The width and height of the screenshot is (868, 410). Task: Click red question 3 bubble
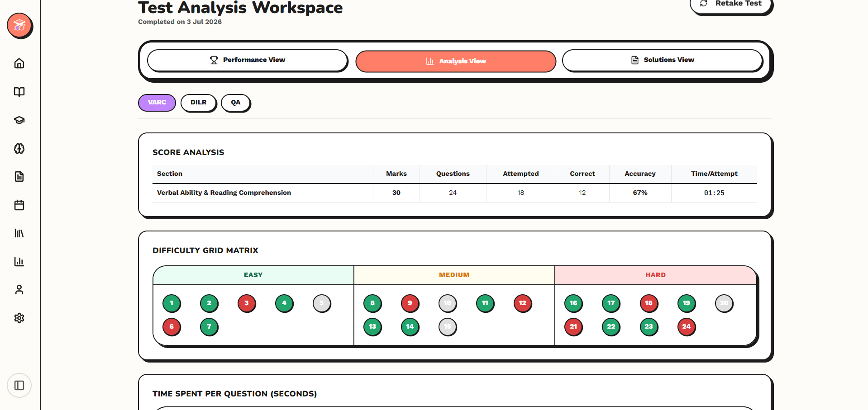247,303
